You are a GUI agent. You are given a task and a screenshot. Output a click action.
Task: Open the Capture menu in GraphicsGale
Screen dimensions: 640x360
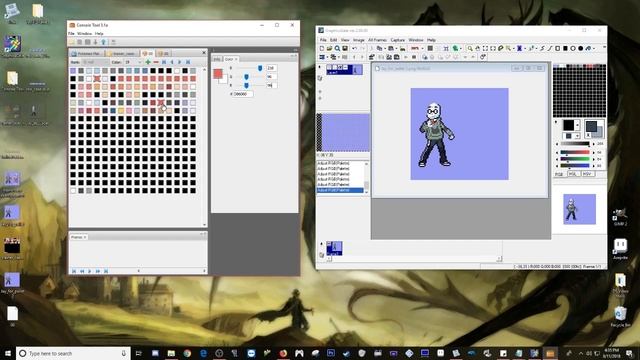coord(398,40)
